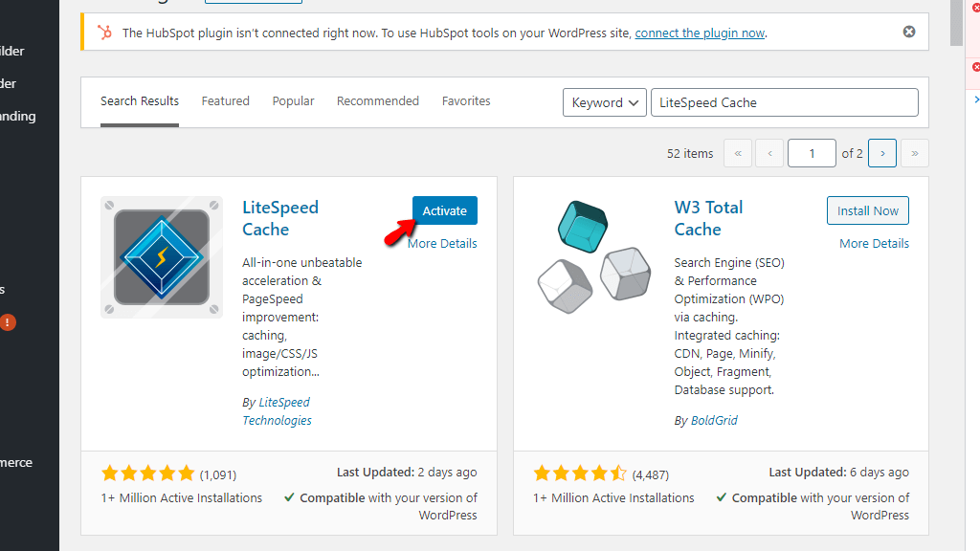Viewport: 980px width, 551px height.
Task: Click LiteSpeed Cache five-star rating
Action: (148, 474)
